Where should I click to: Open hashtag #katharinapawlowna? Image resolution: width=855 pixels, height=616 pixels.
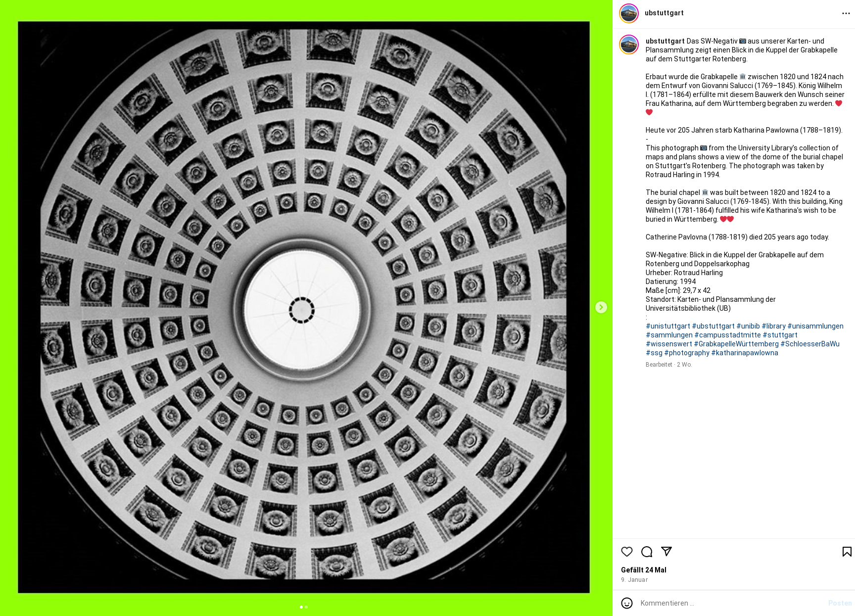coord(745,353)
